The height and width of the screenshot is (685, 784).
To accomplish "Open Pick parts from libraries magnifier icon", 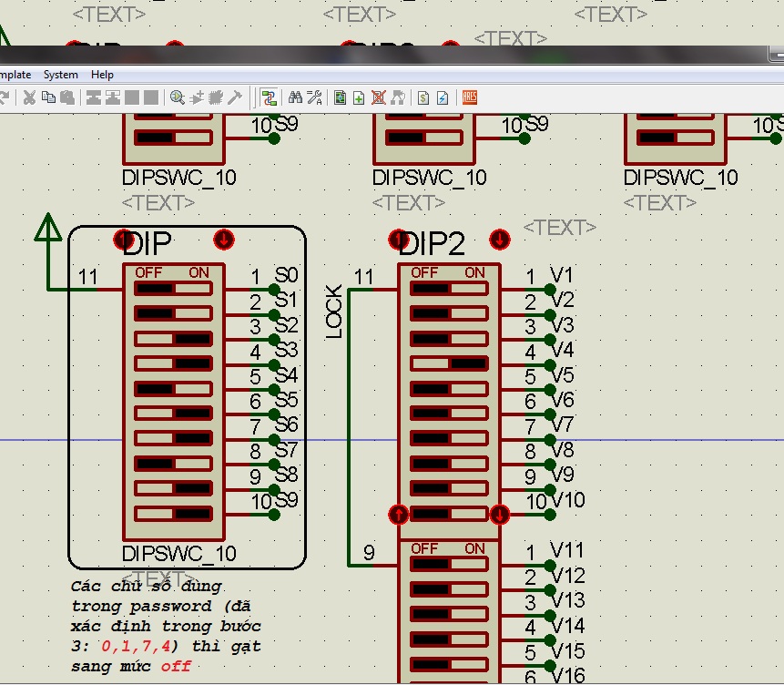I will tap(177, 97).
